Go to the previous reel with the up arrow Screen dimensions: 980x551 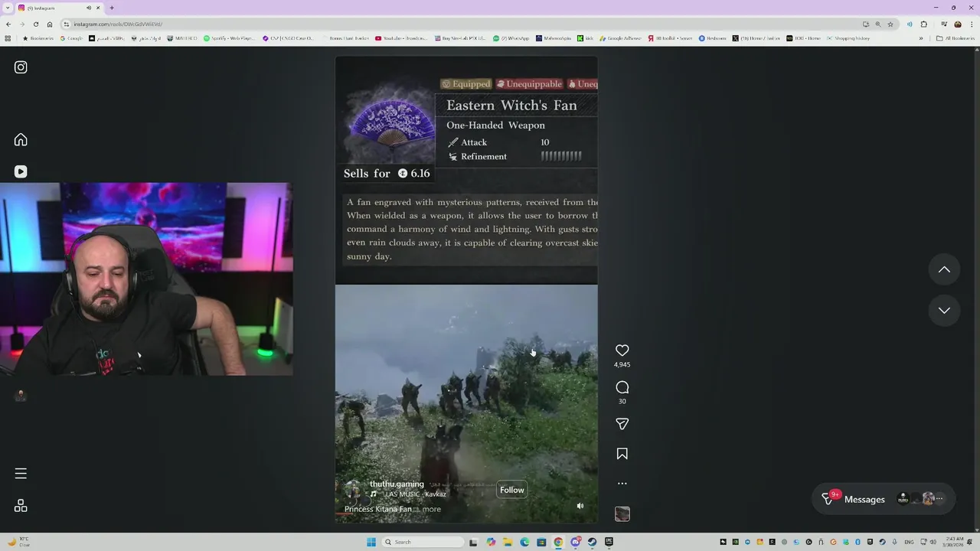tap(944, 269)
